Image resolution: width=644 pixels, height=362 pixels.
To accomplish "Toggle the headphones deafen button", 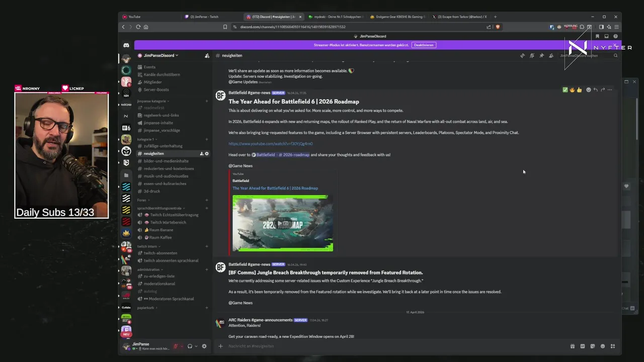I will [x=190, y=346].
